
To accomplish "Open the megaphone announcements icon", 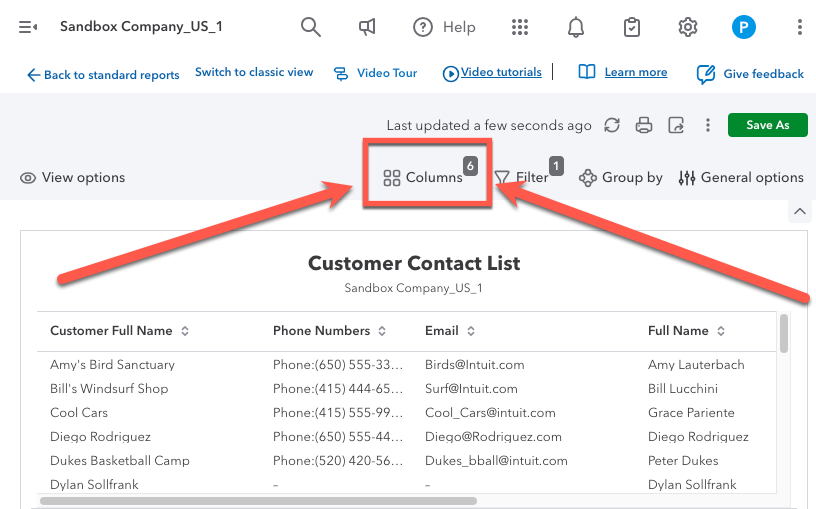I will 367,27.
